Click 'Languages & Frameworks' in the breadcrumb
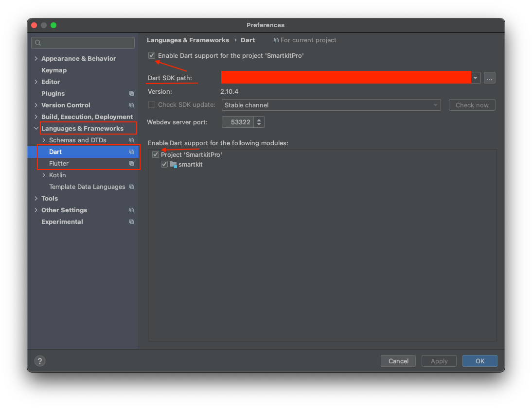Screen dimensions: 532x408 coord(188,40)
